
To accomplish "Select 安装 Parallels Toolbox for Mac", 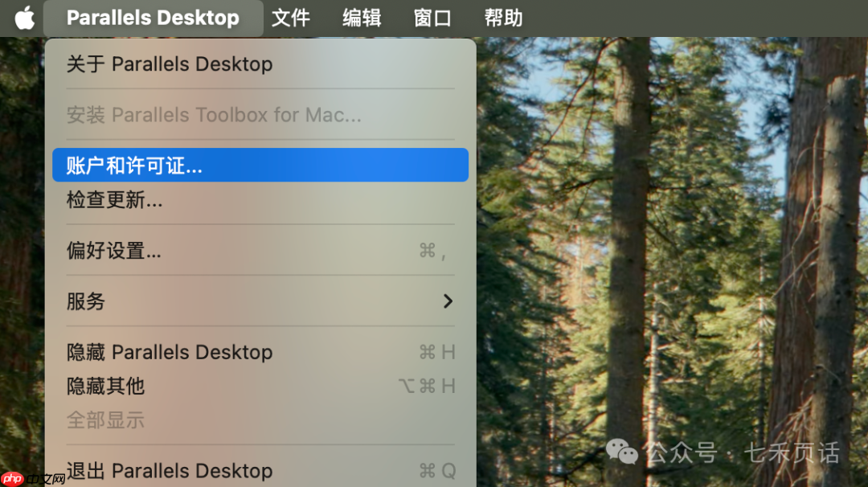I will (x=213, y=114).
